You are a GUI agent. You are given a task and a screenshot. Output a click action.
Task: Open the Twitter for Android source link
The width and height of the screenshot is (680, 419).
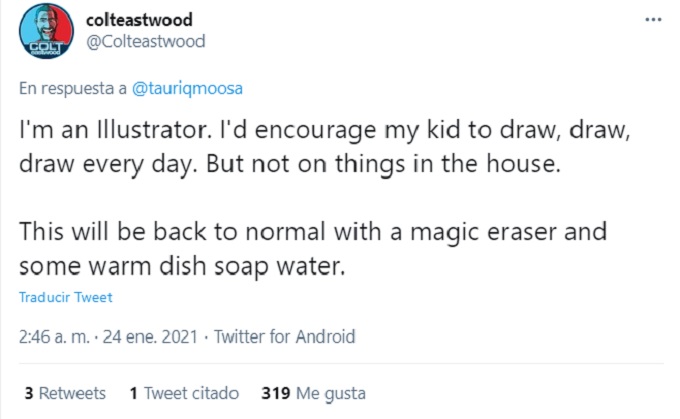(285, 337)
